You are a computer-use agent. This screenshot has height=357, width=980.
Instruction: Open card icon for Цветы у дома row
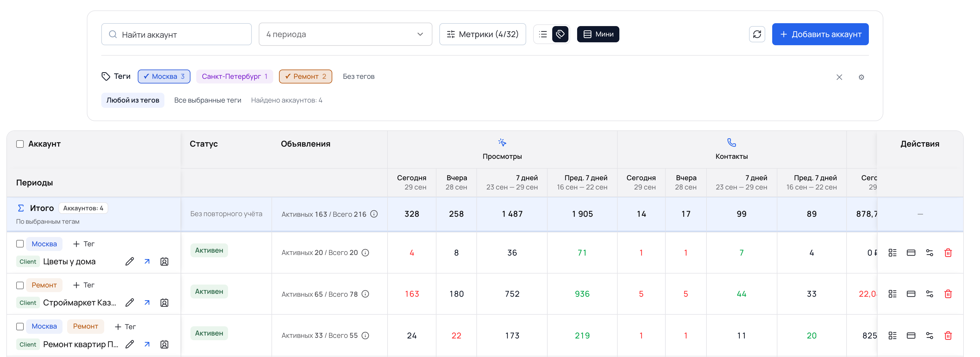(x=911, y=253)
